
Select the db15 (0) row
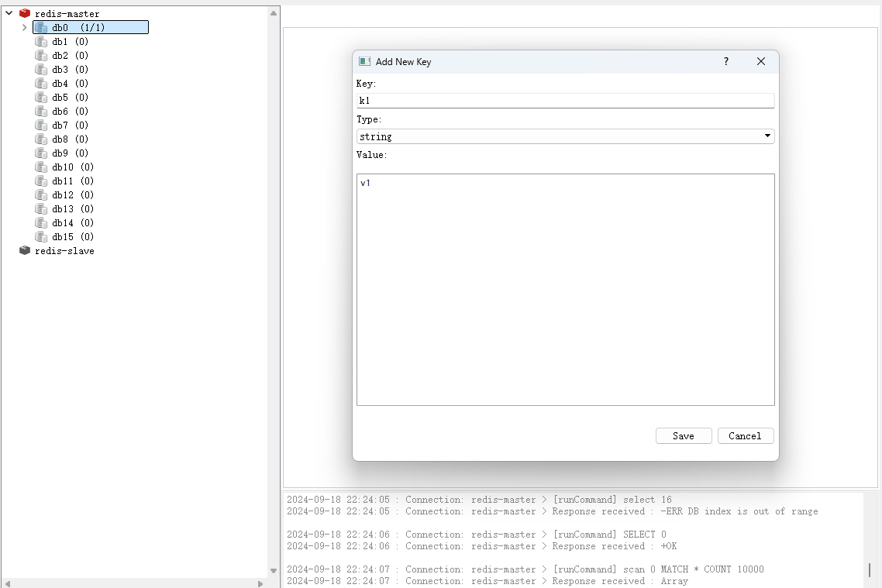73,236
